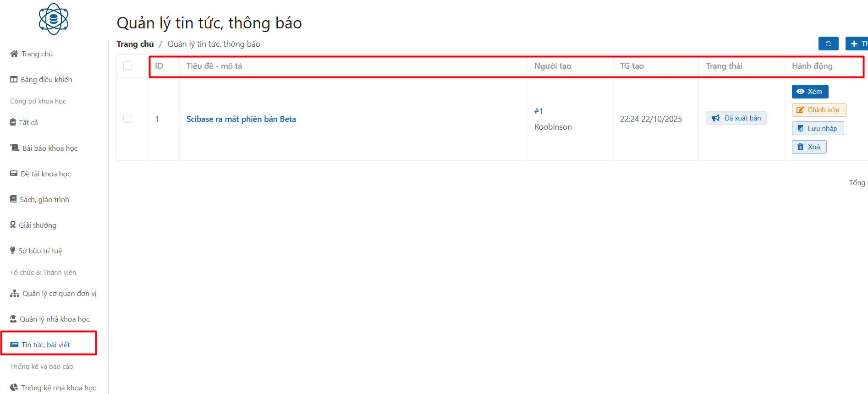868x394 pixels.
Task: Click Tiêu đề - mô tả column header
Action: [214, 66]
